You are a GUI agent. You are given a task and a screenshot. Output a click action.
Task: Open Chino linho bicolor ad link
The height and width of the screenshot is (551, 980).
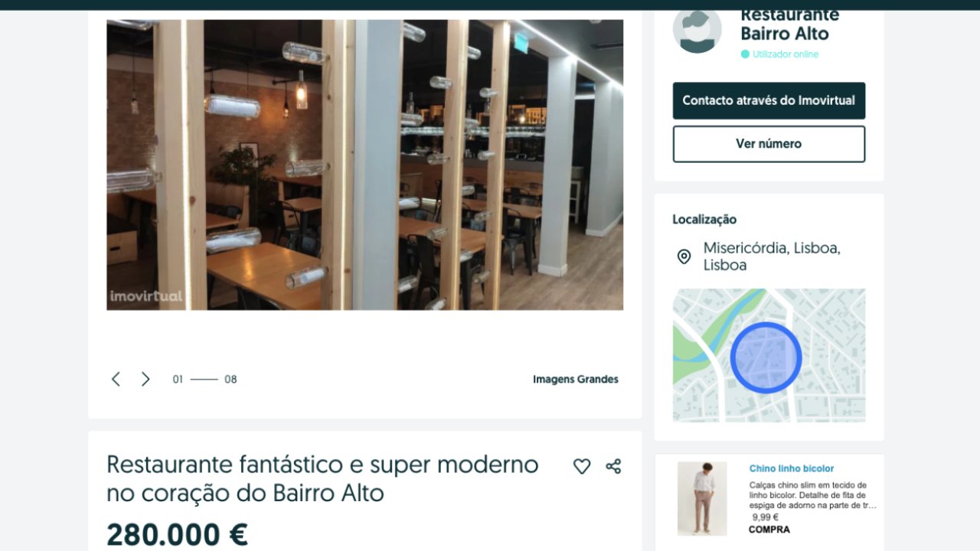[x=792, y=468]
